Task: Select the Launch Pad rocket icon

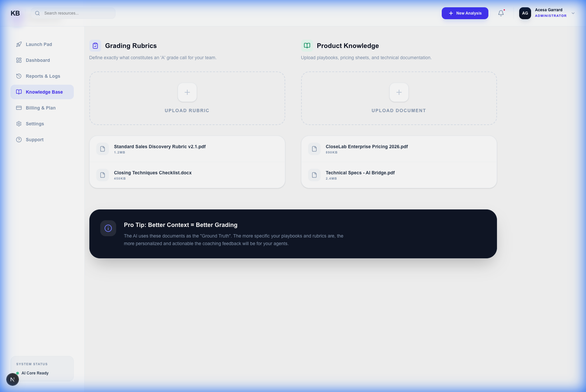Action: pos(19,44)
